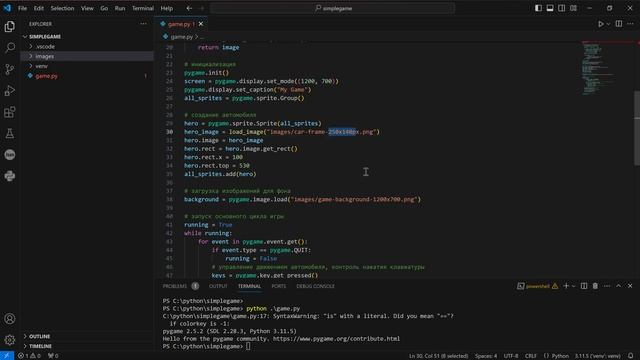Image resolution: width=640 pixels, height=360 pixels.
Task: Open editor More Actions ellipsis
Action: pyautogui.click(x=630, y=24)
